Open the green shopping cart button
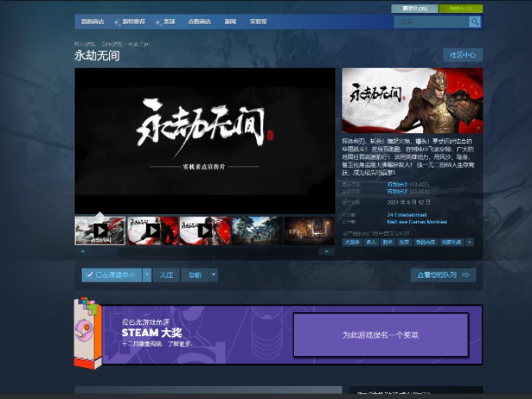Viewport: 532px width, 399px height. [461, 8]
